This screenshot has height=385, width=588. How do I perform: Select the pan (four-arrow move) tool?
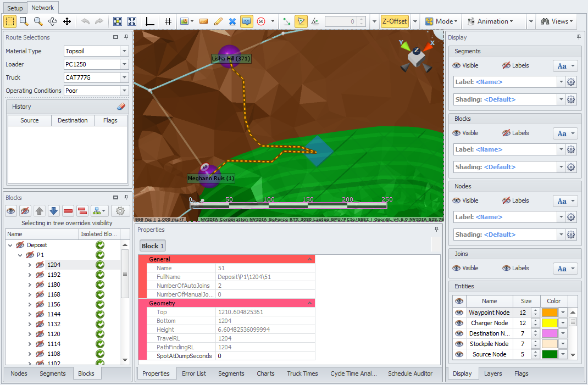[x=67, y=21]
